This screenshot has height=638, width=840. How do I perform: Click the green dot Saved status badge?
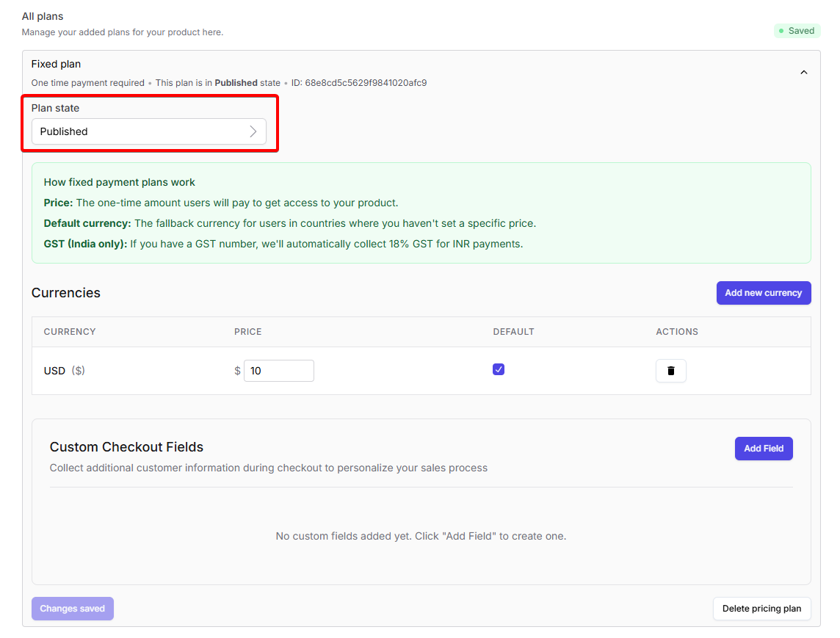tap(797, 31)
